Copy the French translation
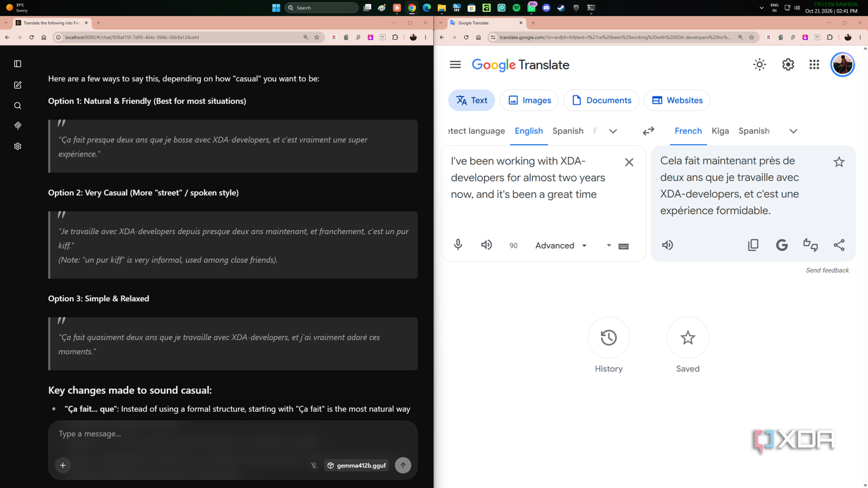This screenshot has width=868, height=488. coord(753,245)
